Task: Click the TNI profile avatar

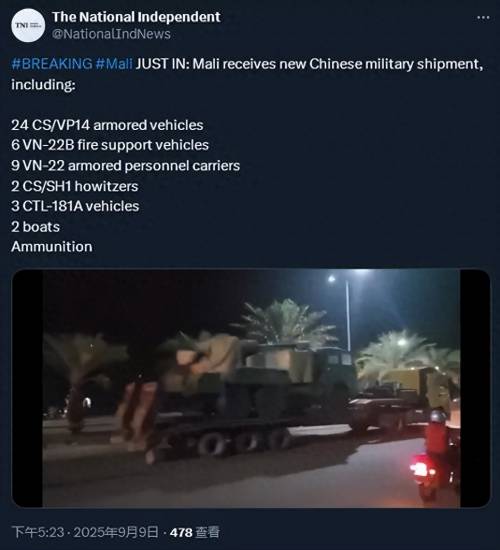Action: point(28,26)
